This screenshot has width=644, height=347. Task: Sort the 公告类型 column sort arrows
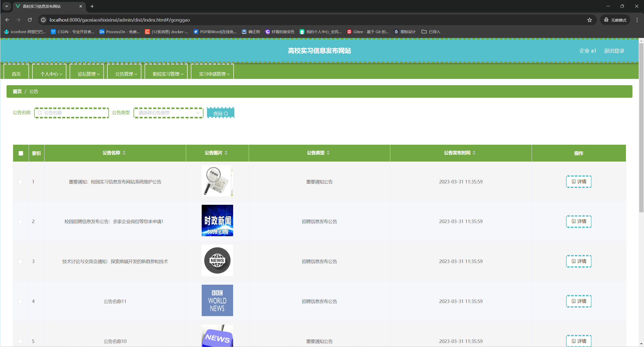328,153
